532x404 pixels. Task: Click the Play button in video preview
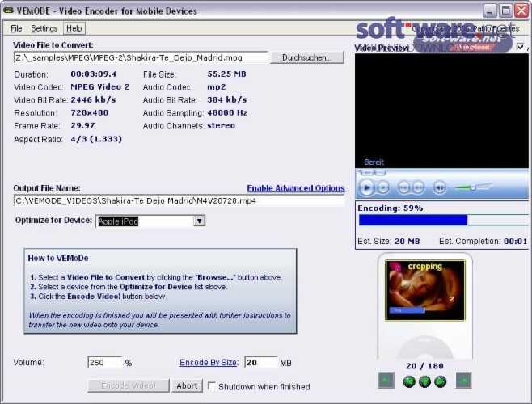366,187
